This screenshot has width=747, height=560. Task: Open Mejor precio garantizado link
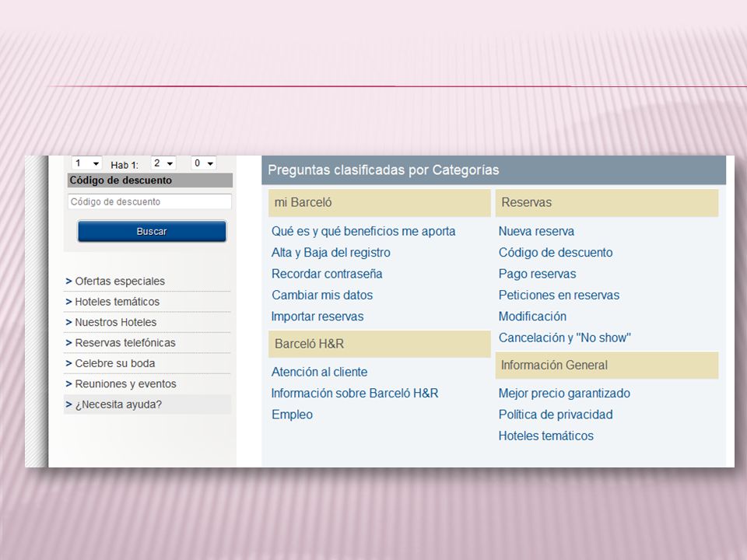564,393
